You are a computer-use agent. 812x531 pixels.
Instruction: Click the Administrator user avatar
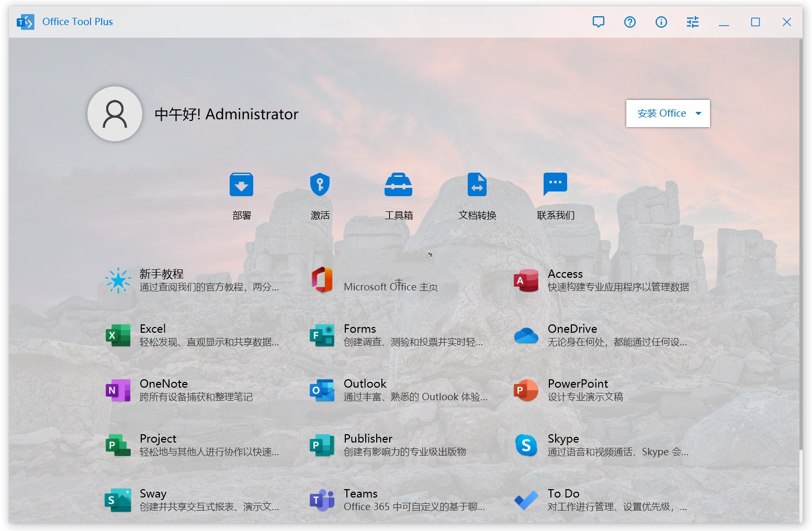pyautogui.click(x=115, y=114)
